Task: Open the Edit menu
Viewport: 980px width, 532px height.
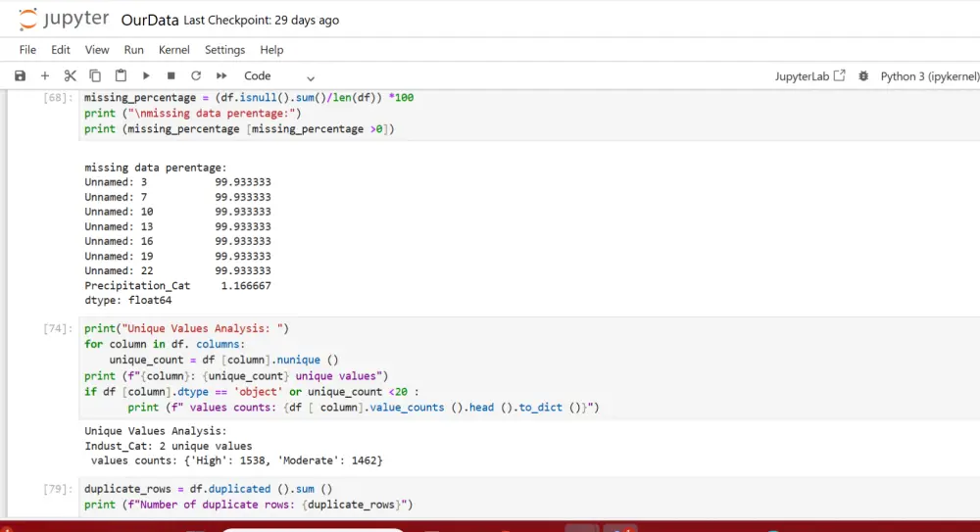Action: click(61, 49)
